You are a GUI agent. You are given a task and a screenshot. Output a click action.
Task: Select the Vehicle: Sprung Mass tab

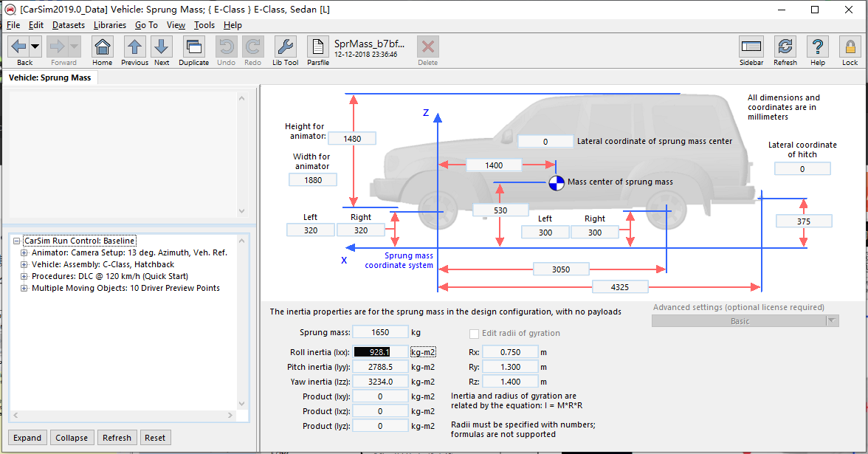click(50, 78)
